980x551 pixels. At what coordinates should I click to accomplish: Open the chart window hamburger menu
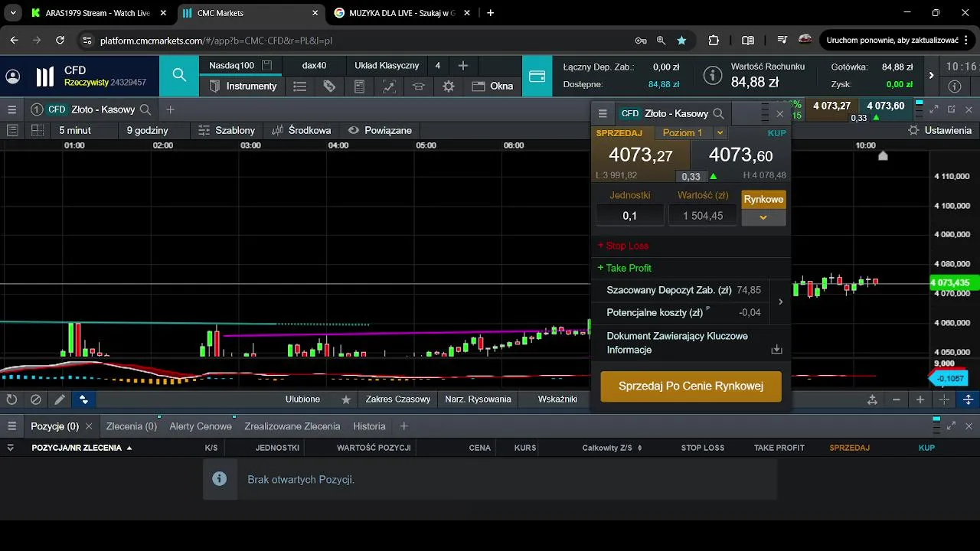[x=11, y=109]
